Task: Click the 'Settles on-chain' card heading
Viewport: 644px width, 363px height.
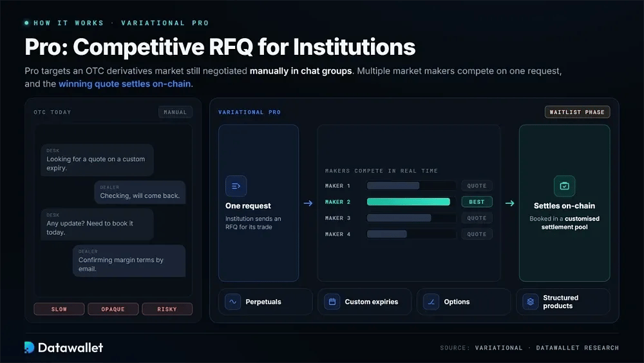Action: point(564,206)
